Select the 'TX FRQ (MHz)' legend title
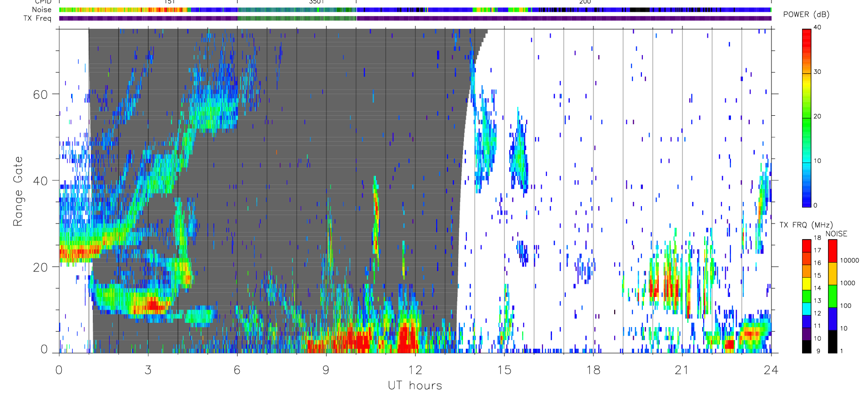The height and width of the screenshot is (400, 868). coord(806,225)
